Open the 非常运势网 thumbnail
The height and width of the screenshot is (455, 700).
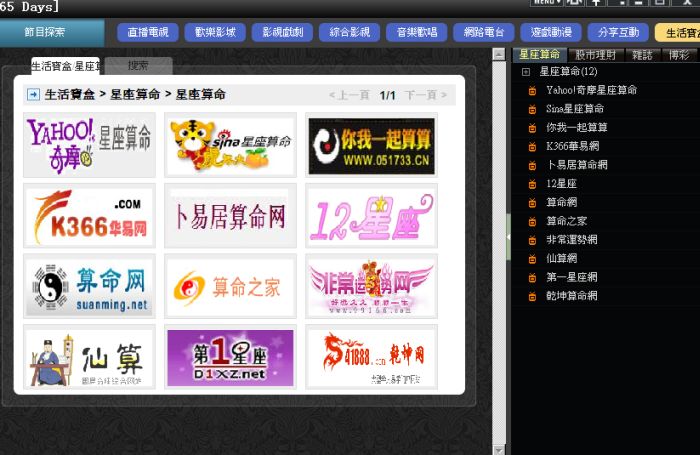[371, 286]
